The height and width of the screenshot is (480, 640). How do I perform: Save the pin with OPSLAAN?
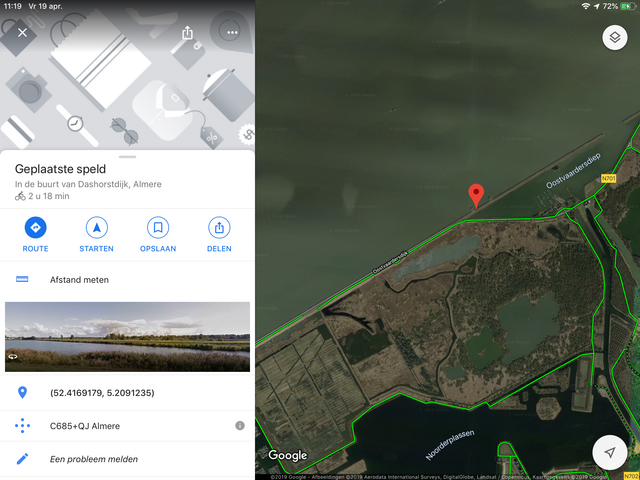pos(158,235)
